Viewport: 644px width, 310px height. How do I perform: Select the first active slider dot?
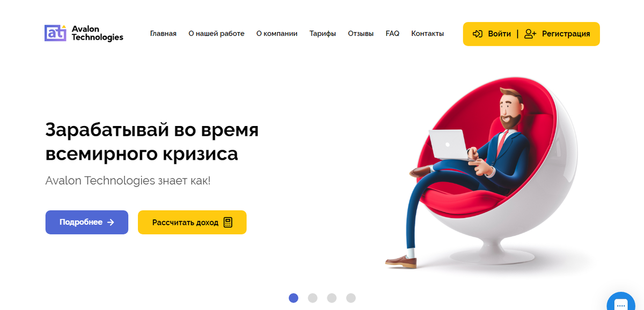294,298
